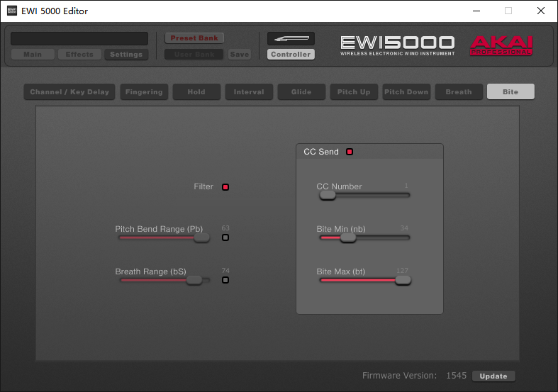Enable the CC Send toggle
Viewport: 558px width, 392px height.
pos(349,152)
